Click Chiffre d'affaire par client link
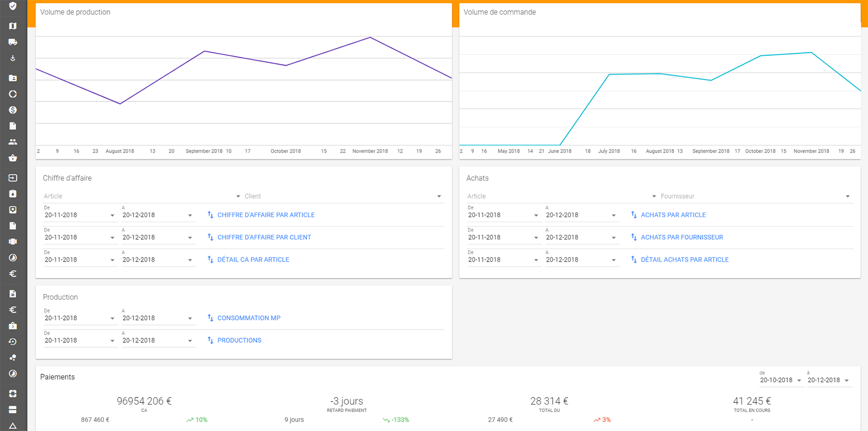Viewport: 868px width, 431px height. (264, 237)
